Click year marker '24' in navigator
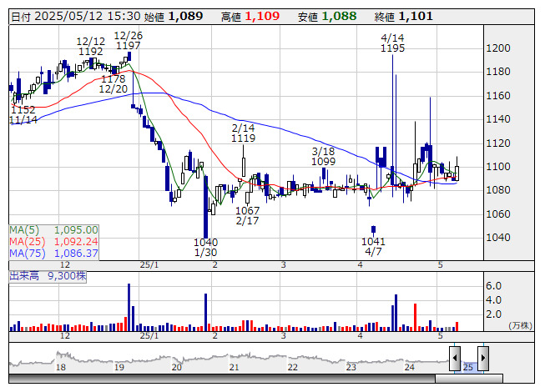 pos(410,367)
